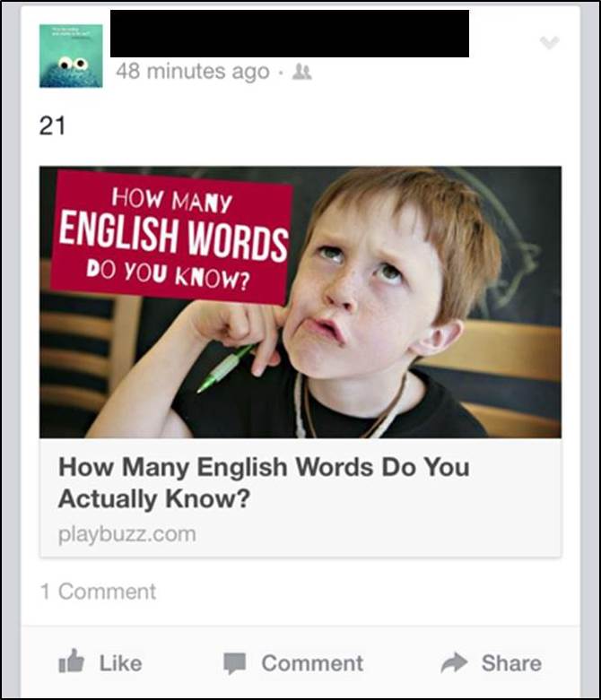Visit the playbuzz.com source link
601x700 pixels.
click(x=126, y=534)
